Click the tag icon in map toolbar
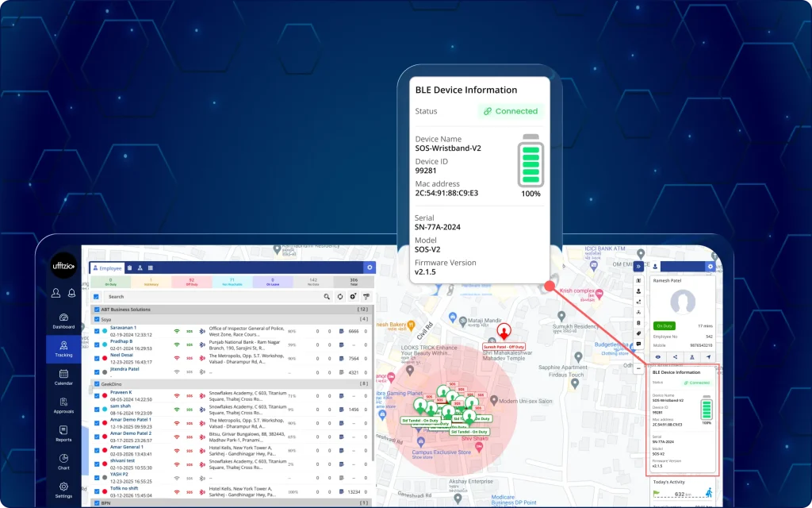Screen dimensions: 812x508 click(638, 333)
